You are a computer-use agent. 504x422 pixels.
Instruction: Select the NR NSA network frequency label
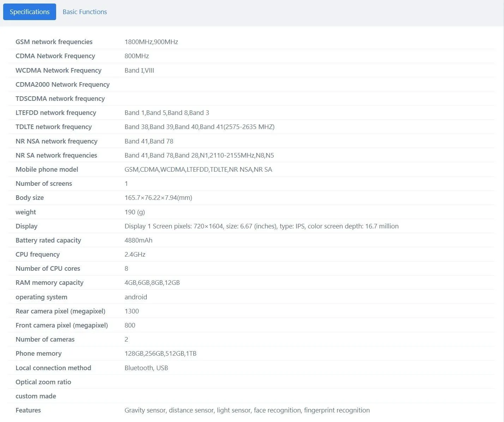(56, 141)
